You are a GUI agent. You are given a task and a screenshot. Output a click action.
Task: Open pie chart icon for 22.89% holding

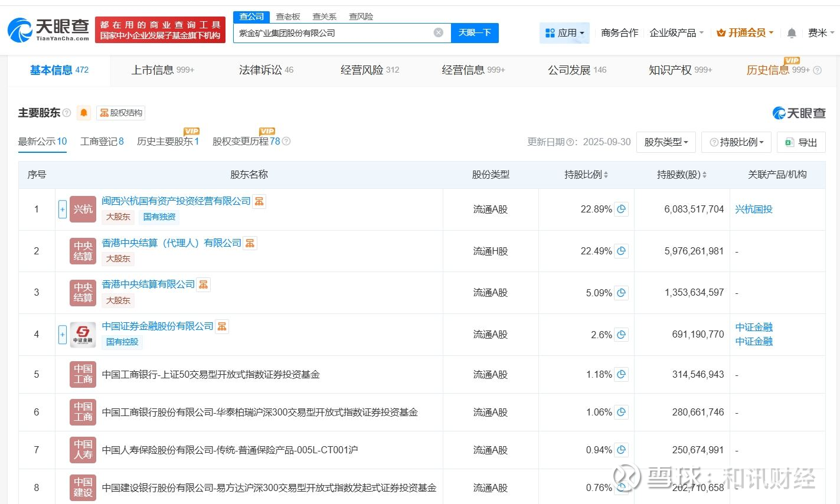point(621,209)
